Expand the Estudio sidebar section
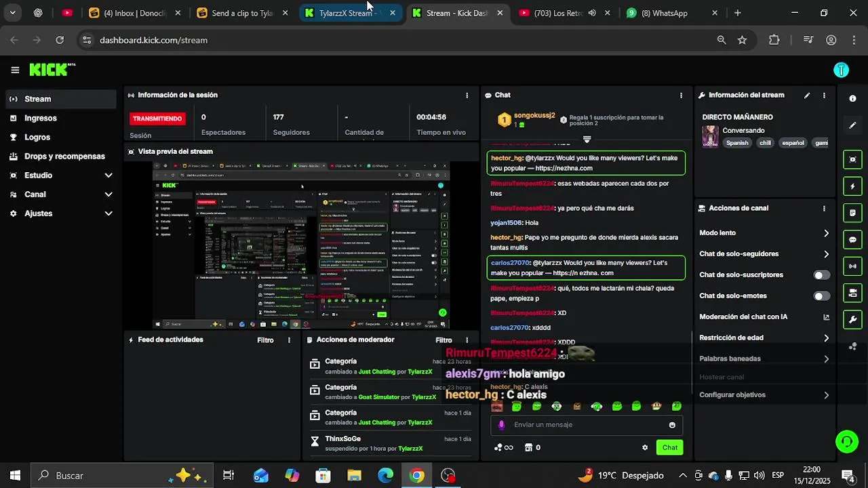This screenshot has width=868, height=488. [108, 176]
